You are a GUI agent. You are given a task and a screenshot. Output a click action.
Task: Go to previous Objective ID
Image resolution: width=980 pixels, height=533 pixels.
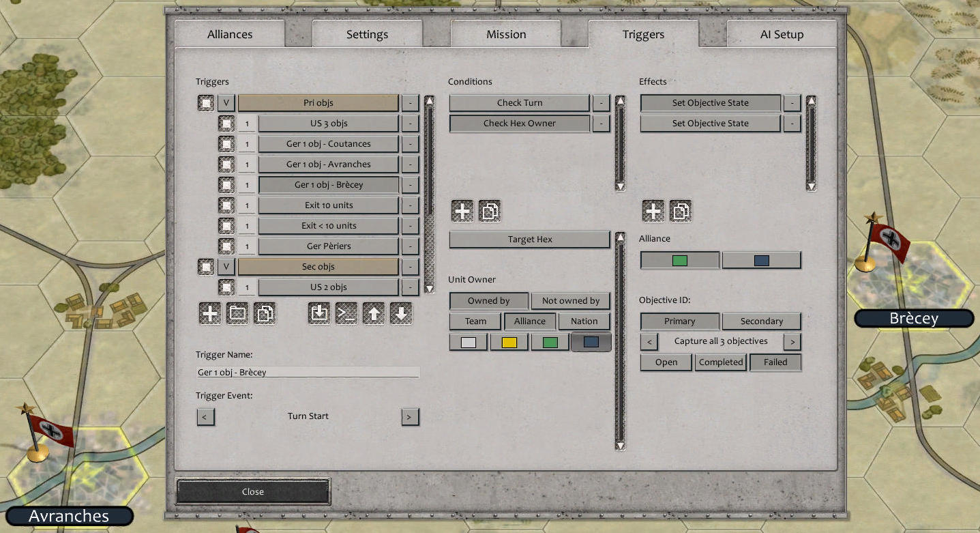pyautogui.click(x=649, y=342)
